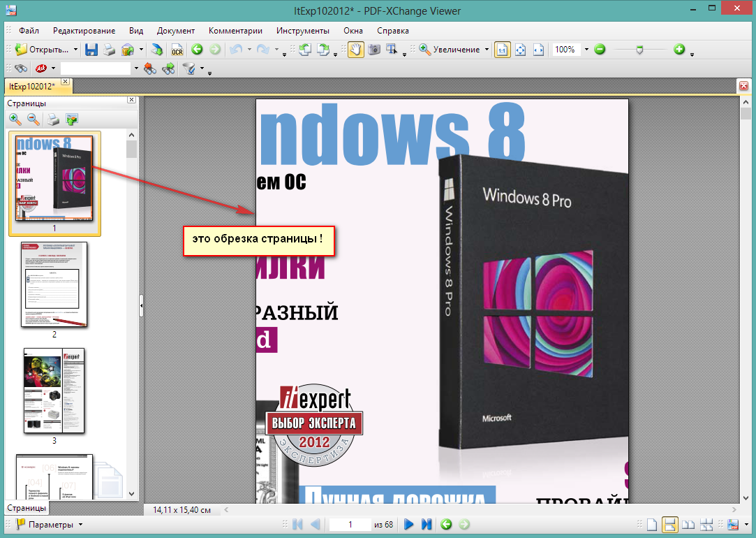This screenshot has width=756, height=538.
Task: Click the Ask search provider icon
Action: point(41,68)
